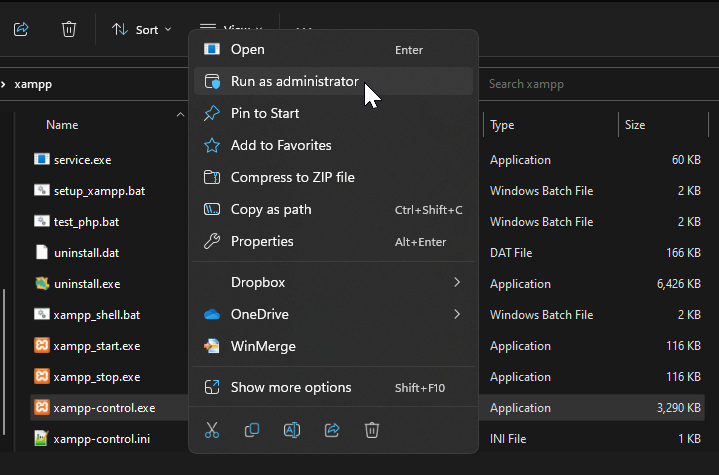Select Open in the context menu
Viewport: 719px width, 475px height.
click(333, 50)
